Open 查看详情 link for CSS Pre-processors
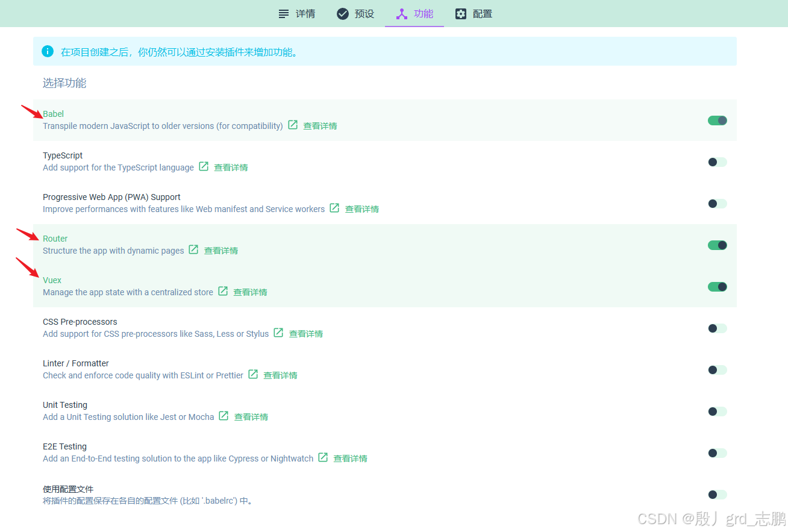 pos(306,334)
